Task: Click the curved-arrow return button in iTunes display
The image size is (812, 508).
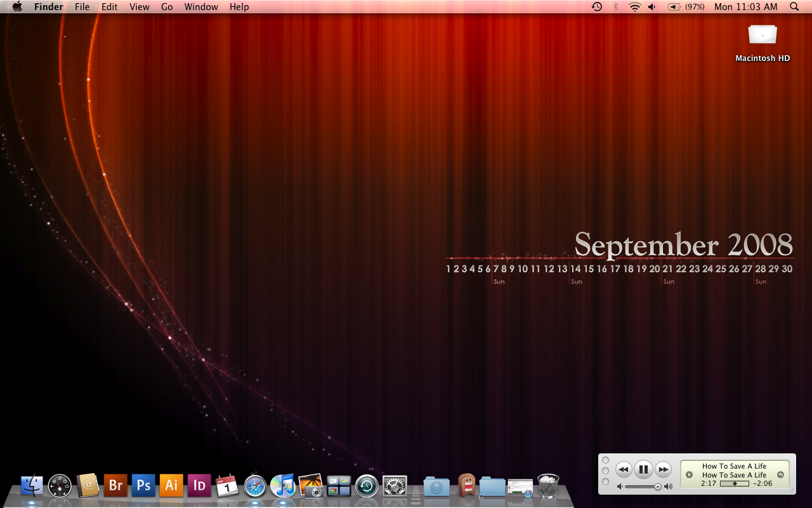Action: [780, 474]
